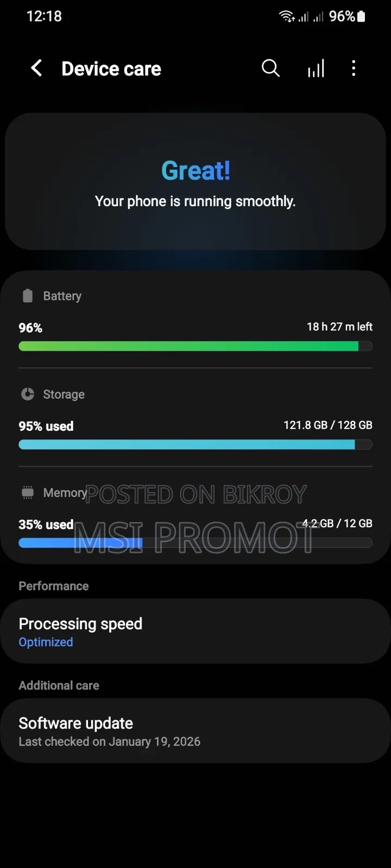Screen dimensions: 391x868
Task: Open the bar graph diagnostics icon
Action: click(x=316, y=68)
